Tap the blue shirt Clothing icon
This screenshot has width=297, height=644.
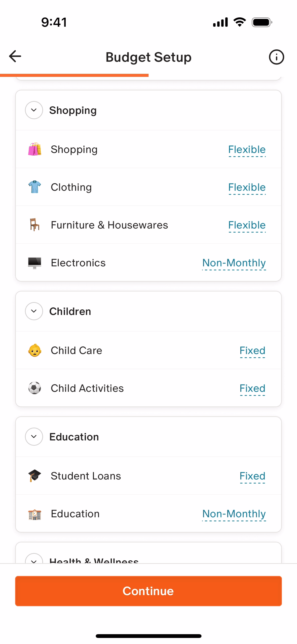click(34, 187)
